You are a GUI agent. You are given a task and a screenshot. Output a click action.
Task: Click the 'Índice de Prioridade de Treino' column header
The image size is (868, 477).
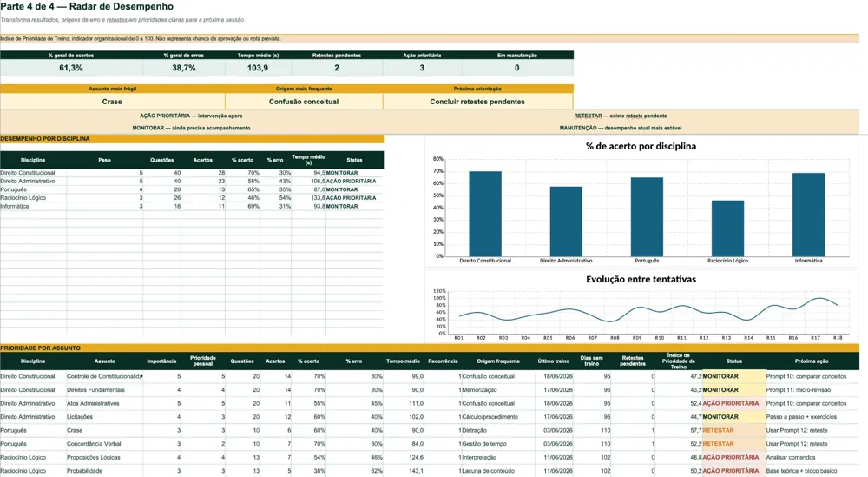[x=679, y=361]
